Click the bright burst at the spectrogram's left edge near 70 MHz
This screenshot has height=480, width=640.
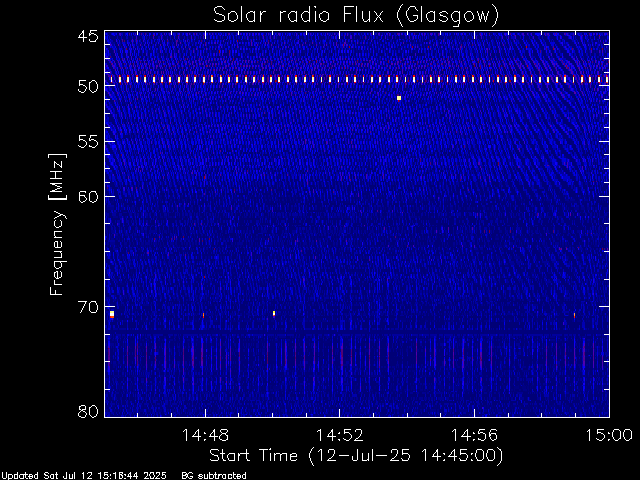112,314
